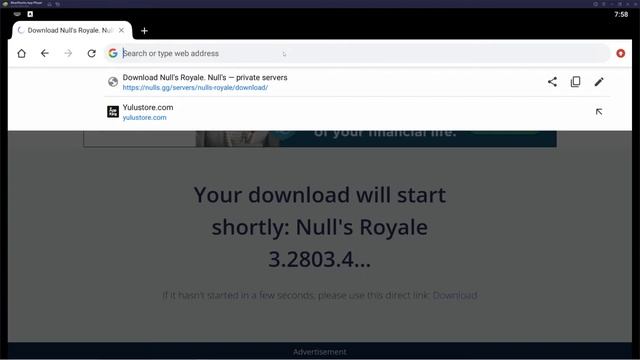640x360 pixels.
Task: Open https://nulls.gg/servers/nulls-royale/download/ link
Action: click(x=195, y=87)
